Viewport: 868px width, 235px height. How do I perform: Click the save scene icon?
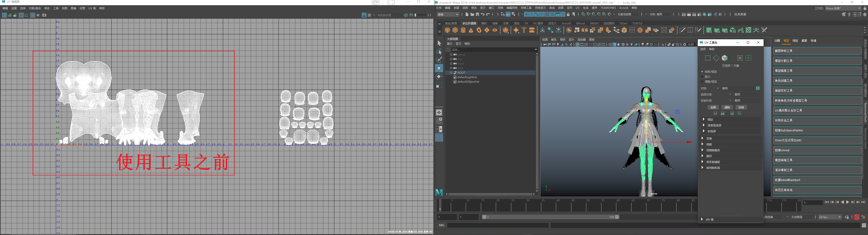[477, 14]
